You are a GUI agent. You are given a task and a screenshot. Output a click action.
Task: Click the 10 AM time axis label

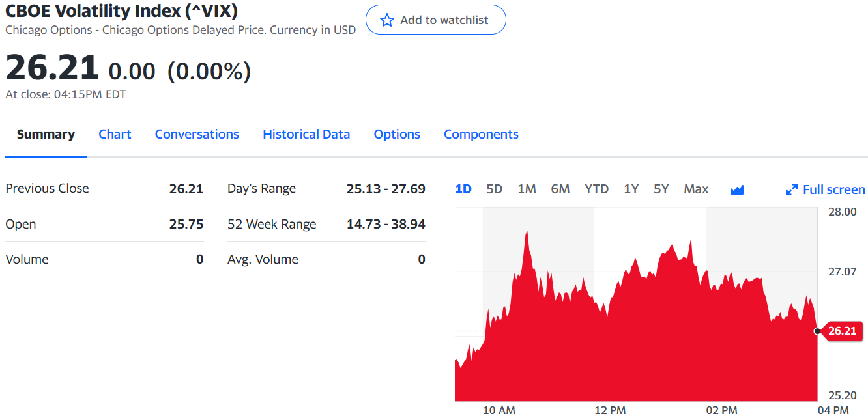point(499,410)
